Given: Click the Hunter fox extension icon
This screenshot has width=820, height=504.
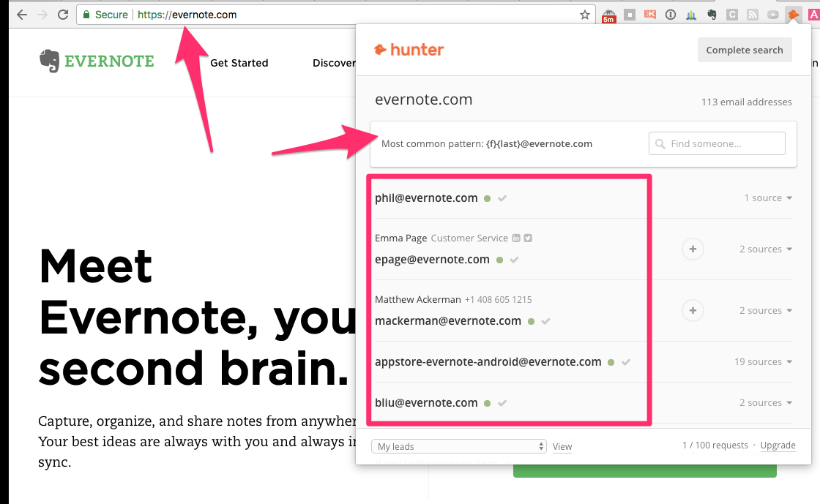Looking at the screenshot, I should (x=793, y=15).
